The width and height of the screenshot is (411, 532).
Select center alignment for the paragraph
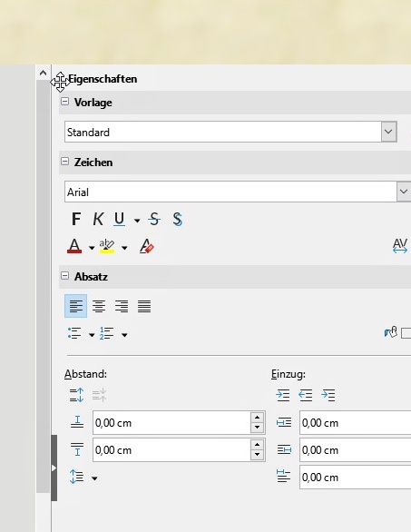pos(99,306)
